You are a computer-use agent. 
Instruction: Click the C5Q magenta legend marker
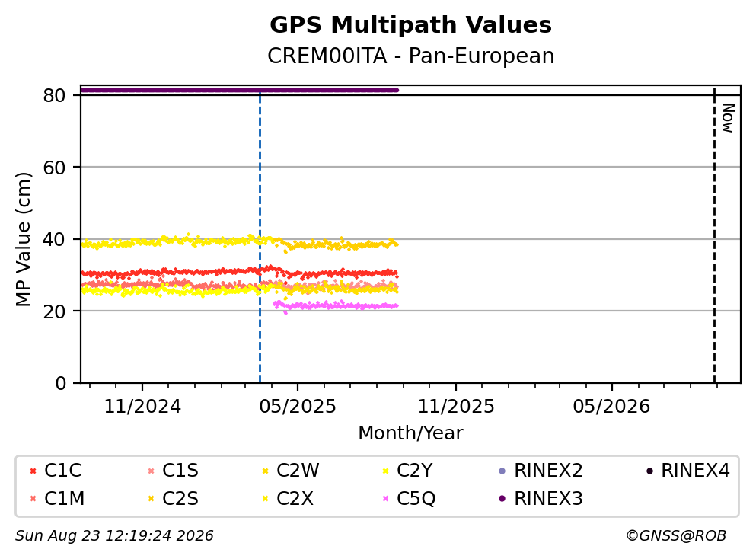coord(385,499)
